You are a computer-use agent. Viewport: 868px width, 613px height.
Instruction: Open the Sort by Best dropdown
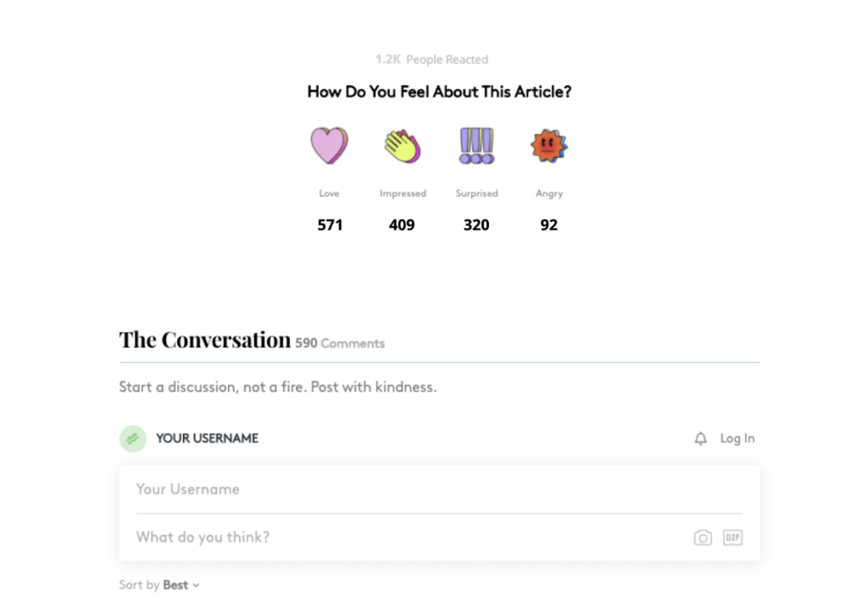pos(159,585)
